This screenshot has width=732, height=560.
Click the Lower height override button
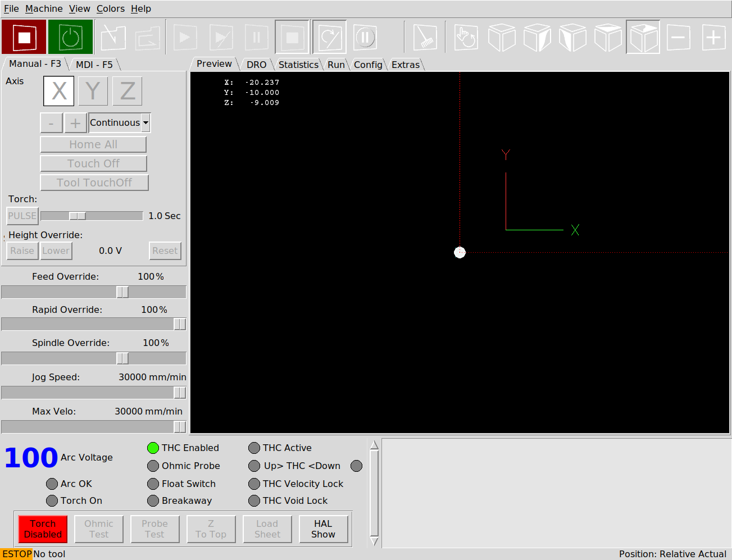click(x=56, y=251)
